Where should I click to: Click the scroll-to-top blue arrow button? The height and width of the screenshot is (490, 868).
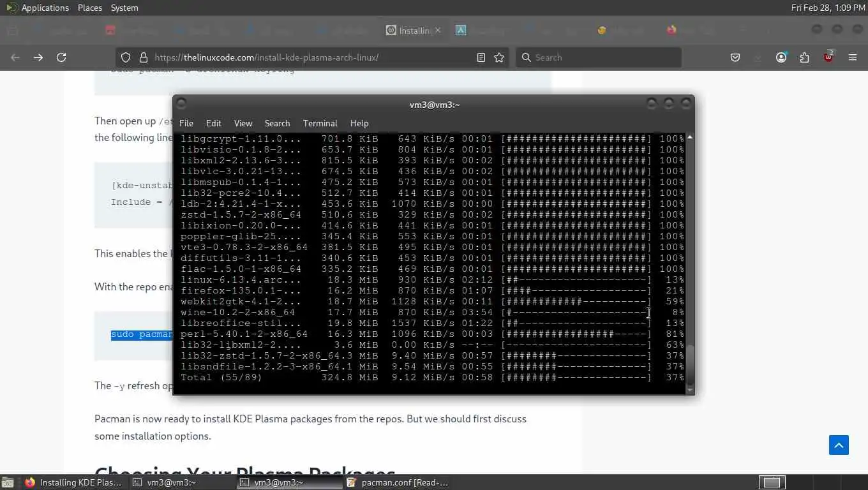click(839, 445)
